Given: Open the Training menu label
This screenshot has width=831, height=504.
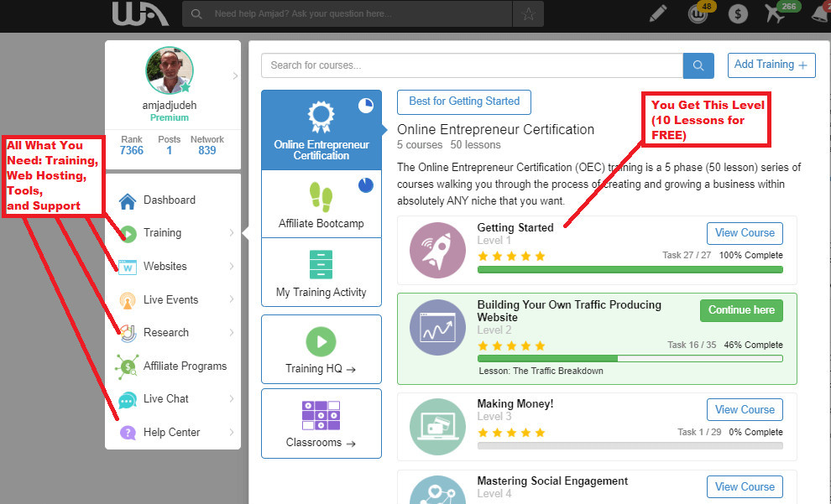Looking at the screenshot, I should (162, 233).
